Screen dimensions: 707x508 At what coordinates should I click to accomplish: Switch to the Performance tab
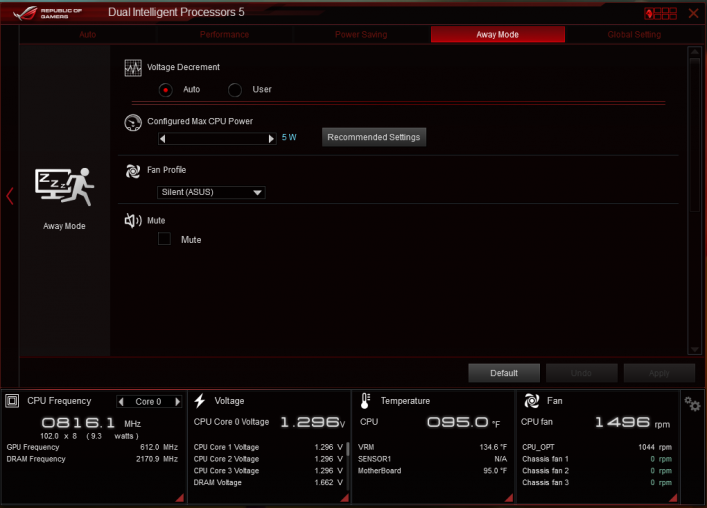pos(224,34)
